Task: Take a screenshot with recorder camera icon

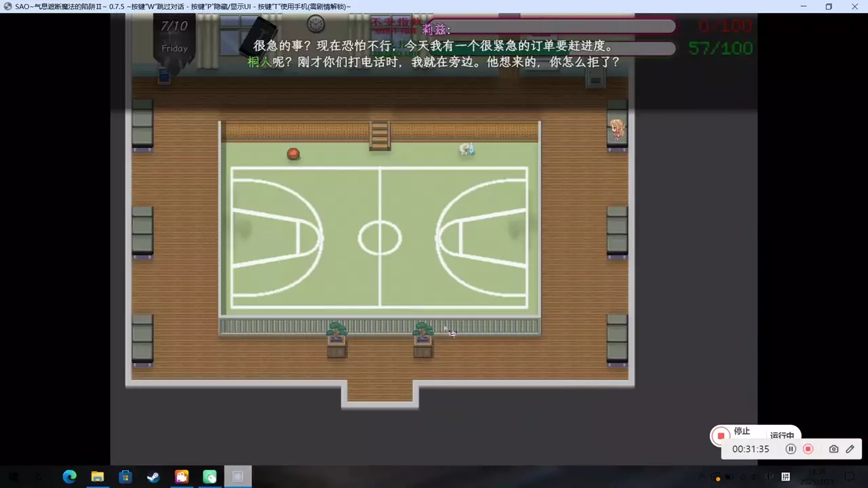Action: pyautogui.click(x=833, y=449)
